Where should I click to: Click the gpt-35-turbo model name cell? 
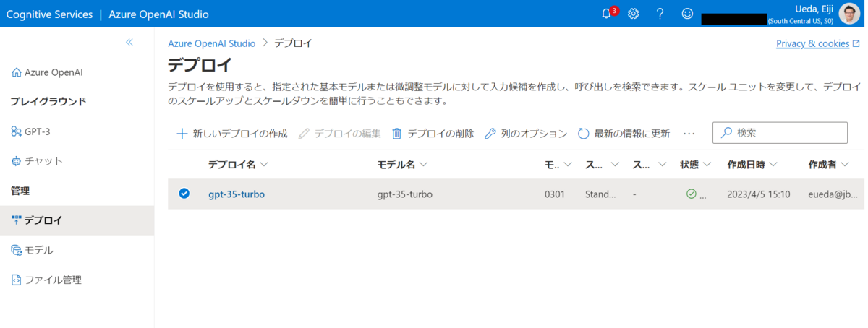point(405,194)
